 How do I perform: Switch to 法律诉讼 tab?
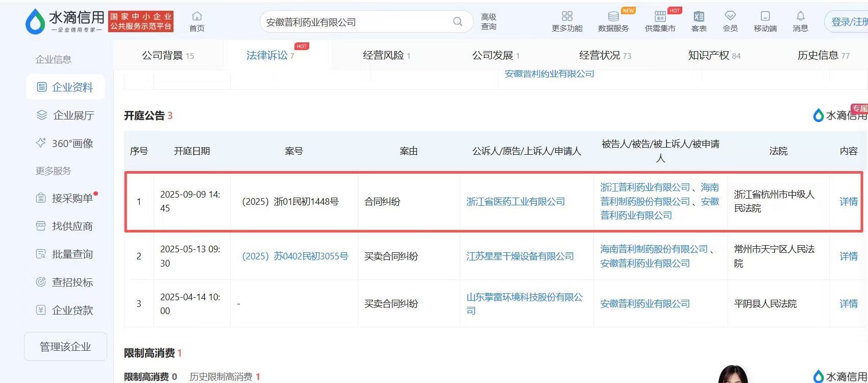pos(270,55)
